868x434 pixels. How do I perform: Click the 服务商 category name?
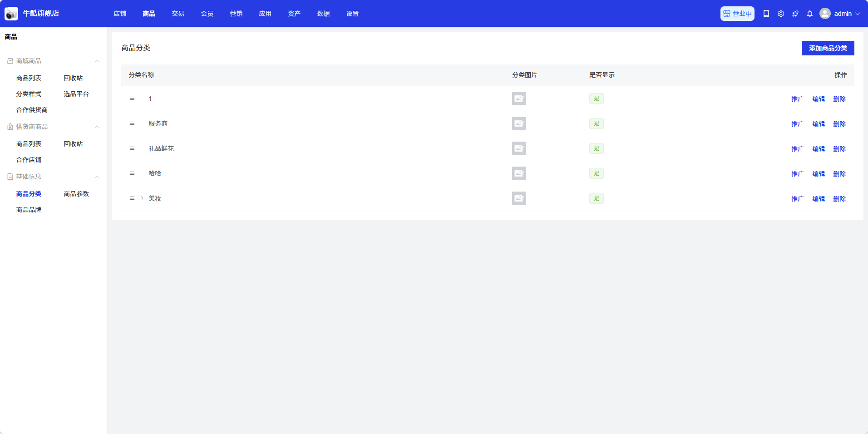coord(158,123)
